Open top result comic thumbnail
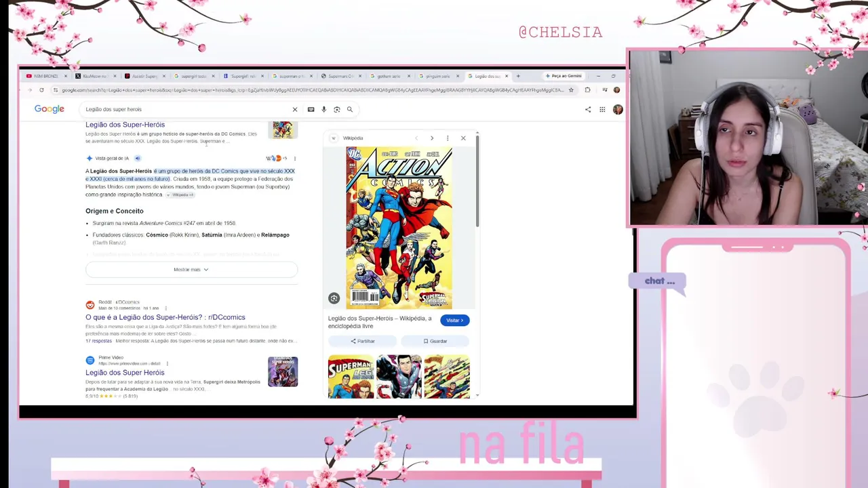The width and height of the screenshot is (868, 488). coord(283,129)
